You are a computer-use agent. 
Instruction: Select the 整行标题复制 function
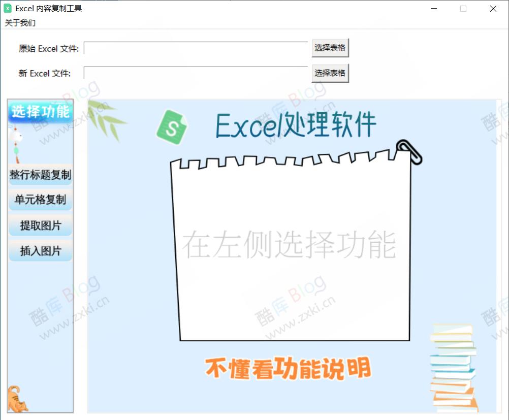point(40,175)
